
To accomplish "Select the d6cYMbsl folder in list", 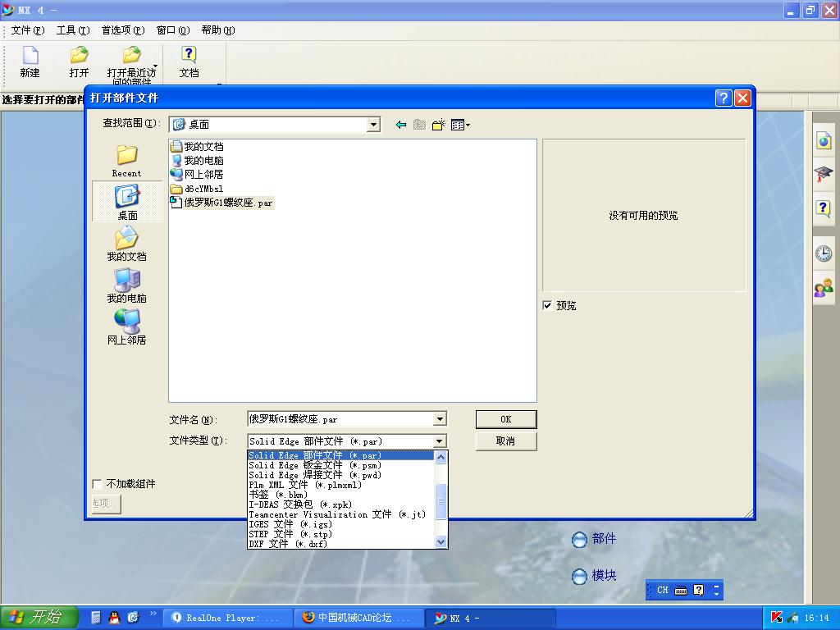I will point(197,189).
